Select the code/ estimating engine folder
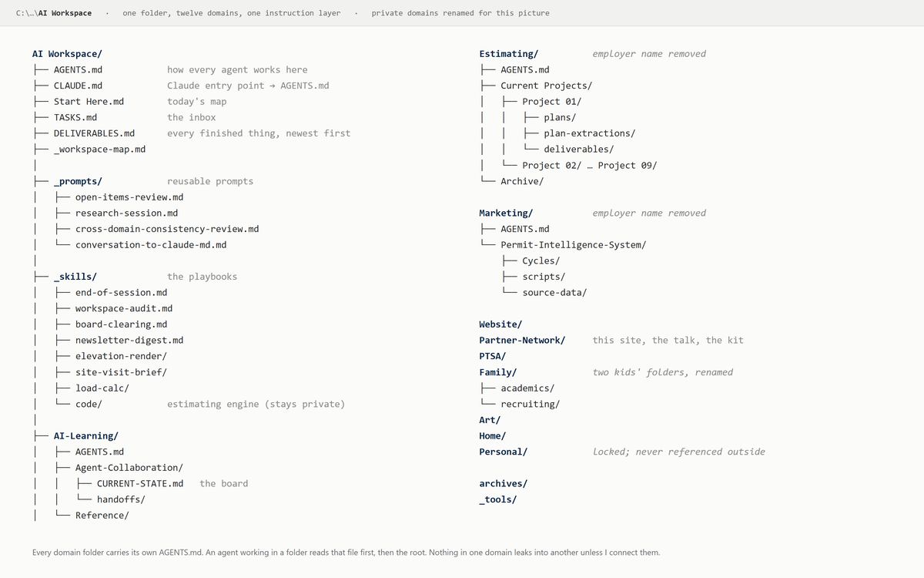The width and height of the screenshot is (924, 578). tap(89, 404)
